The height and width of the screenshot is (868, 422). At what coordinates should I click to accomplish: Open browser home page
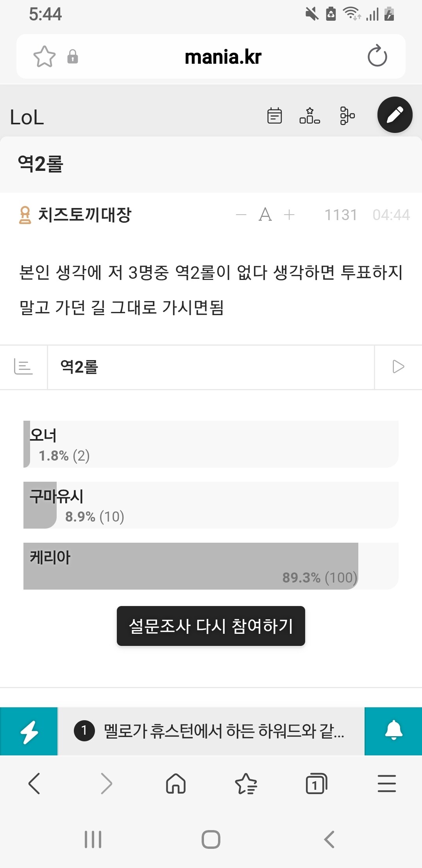176,784
